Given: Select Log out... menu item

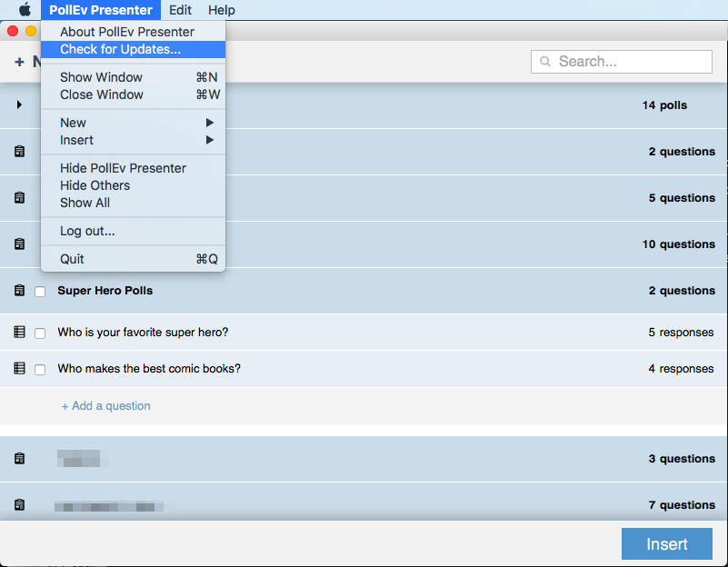Looking at the screenshot, I should (x=134, y=231).
